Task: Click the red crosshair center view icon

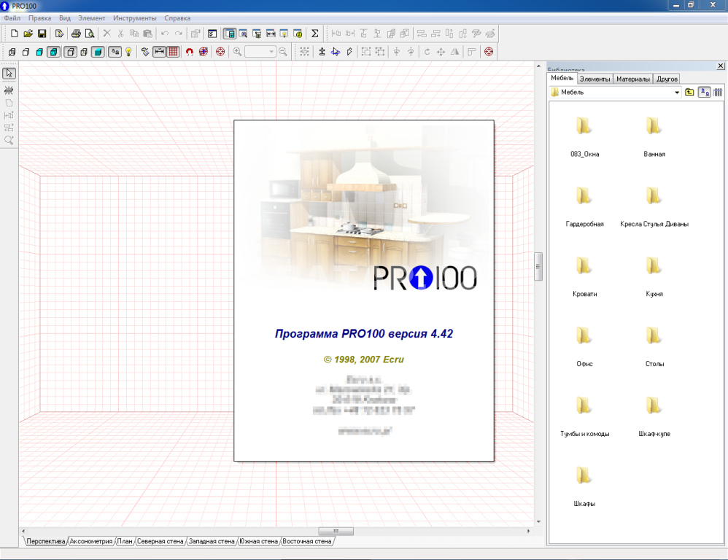Action: (x=220, y=52)
